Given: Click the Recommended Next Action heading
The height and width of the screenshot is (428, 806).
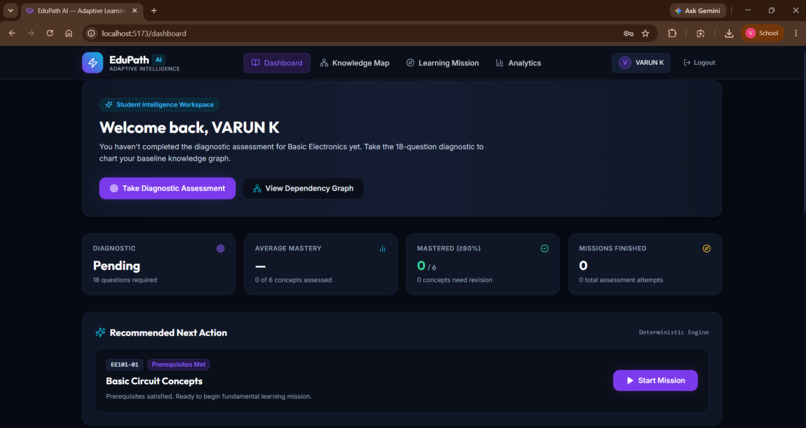Looking at the screenshot, I should pos(169,332).
